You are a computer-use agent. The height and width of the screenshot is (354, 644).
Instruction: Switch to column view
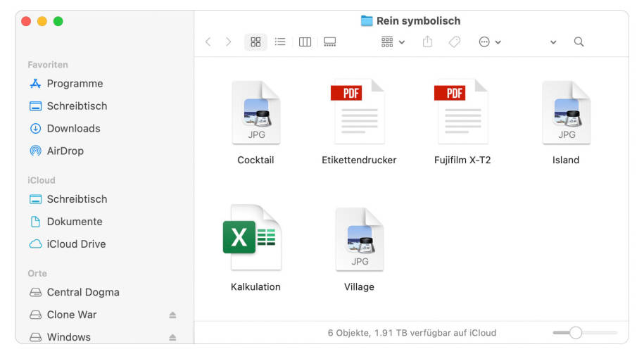[x=305, y=42]
